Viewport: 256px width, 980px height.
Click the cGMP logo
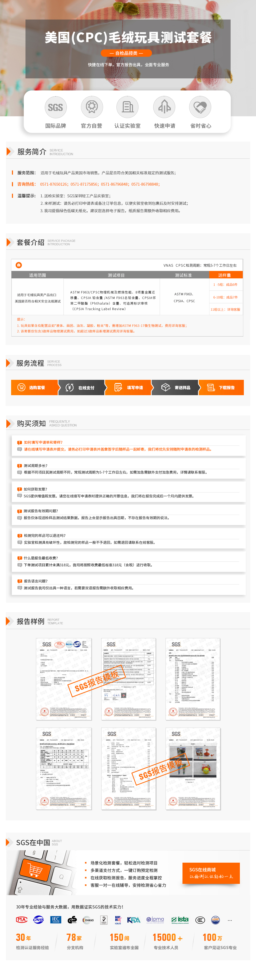point(215,920)
